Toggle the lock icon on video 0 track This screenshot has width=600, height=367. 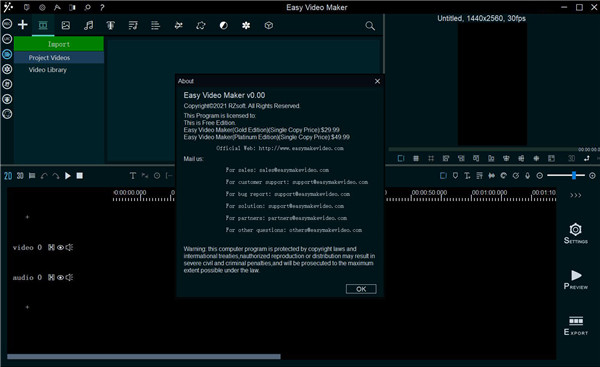tap(51, 248)
